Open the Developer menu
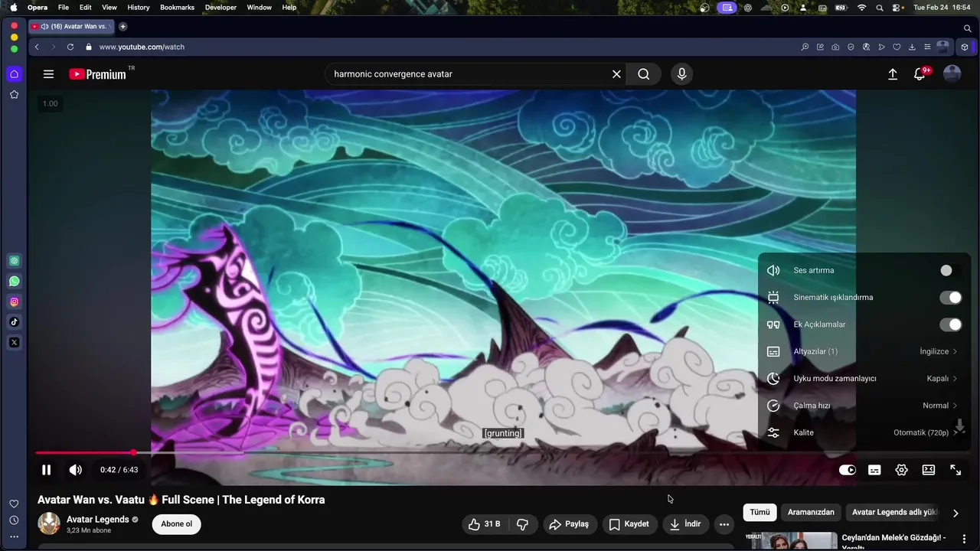The image size is (980, 551). click(220, 8)
